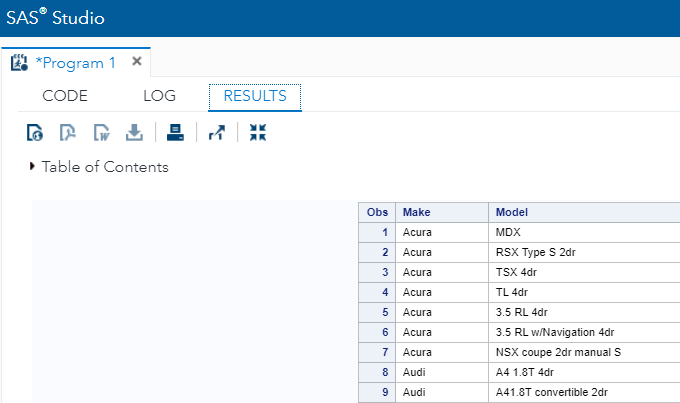Switch to the LOG tab
This screenshot has height=403, width=680.
tap(159, 96)
